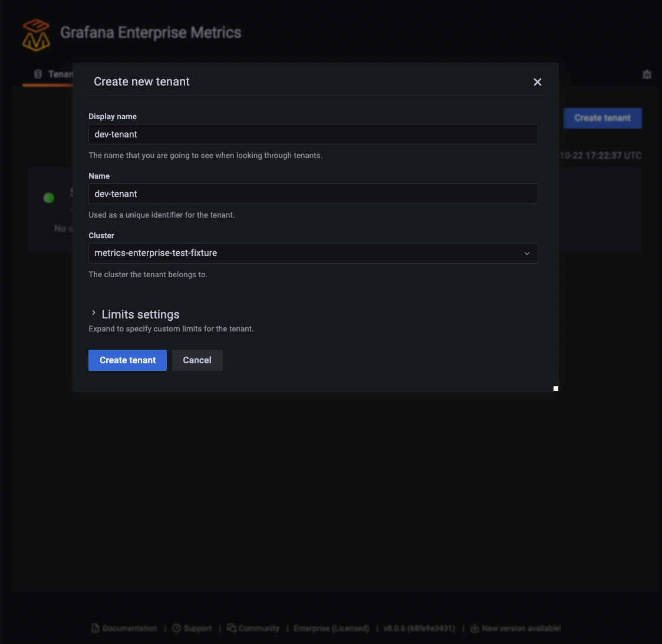Click the database icon beside Tenants

[x=38, y=74]
